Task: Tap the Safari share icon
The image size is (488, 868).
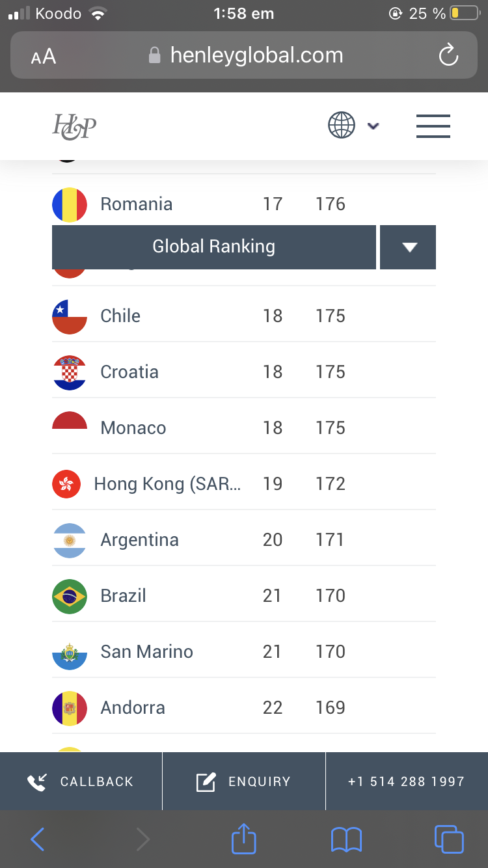Action: [x=244, y=839]
